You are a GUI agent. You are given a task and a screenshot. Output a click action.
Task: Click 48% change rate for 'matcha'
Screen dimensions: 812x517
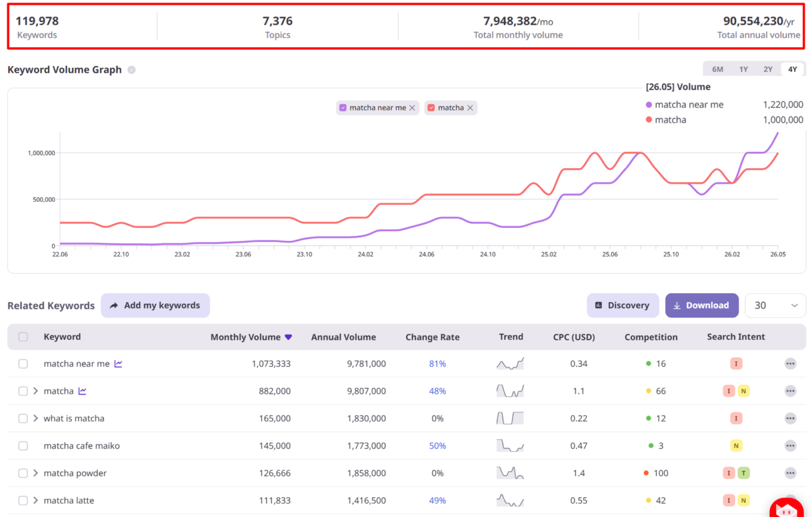point(438,391)
